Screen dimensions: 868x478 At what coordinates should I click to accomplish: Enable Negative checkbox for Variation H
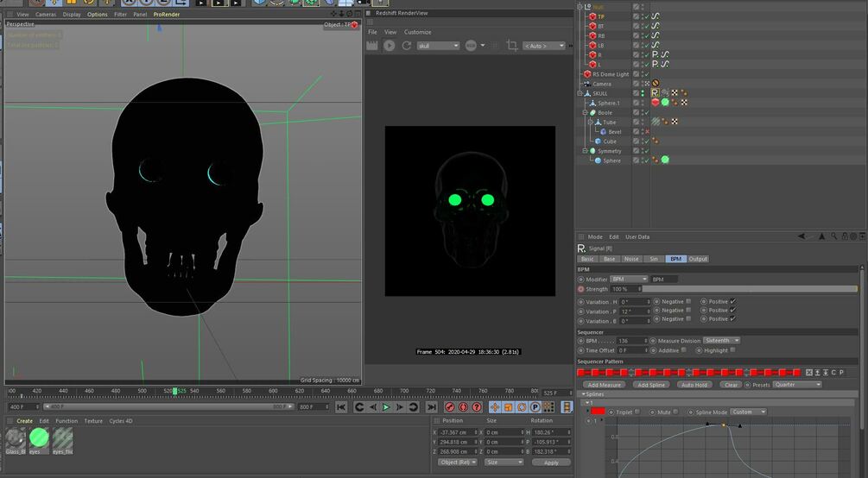[688, 301]
